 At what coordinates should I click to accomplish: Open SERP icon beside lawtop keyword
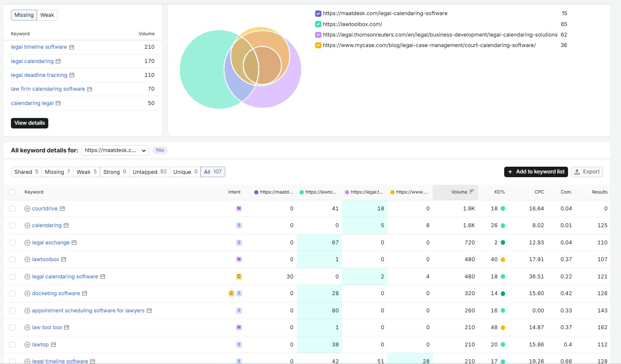point(53,345)
